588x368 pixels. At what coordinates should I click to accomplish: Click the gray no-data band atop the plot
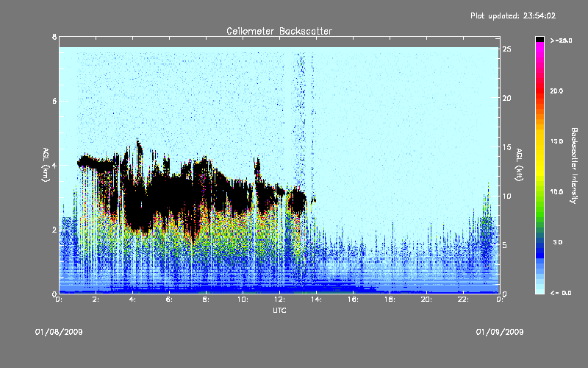tap(279, 42)
